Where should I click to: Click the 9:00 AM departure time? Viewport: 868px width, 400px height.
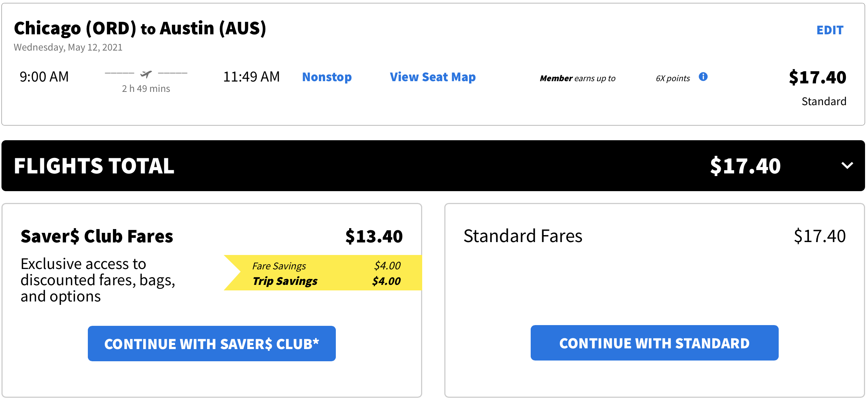pyautogui.click(x=44, y=77)
